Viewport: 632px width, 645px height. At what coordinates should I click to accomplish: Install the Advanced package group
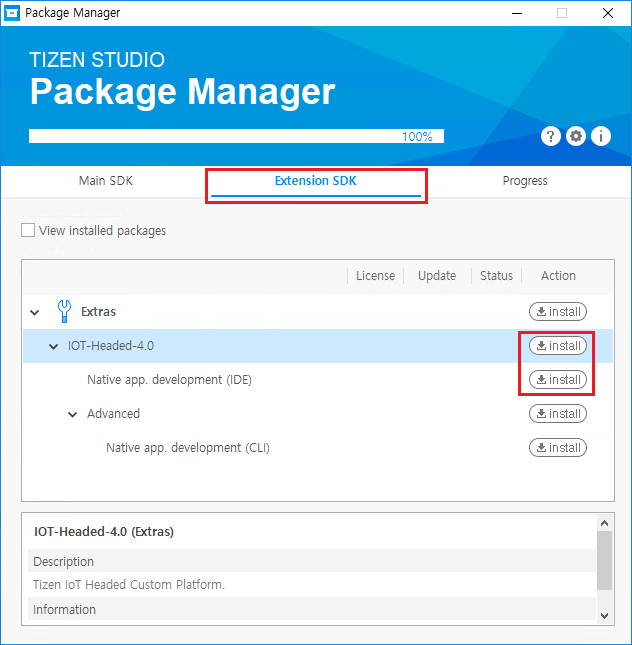558,414
